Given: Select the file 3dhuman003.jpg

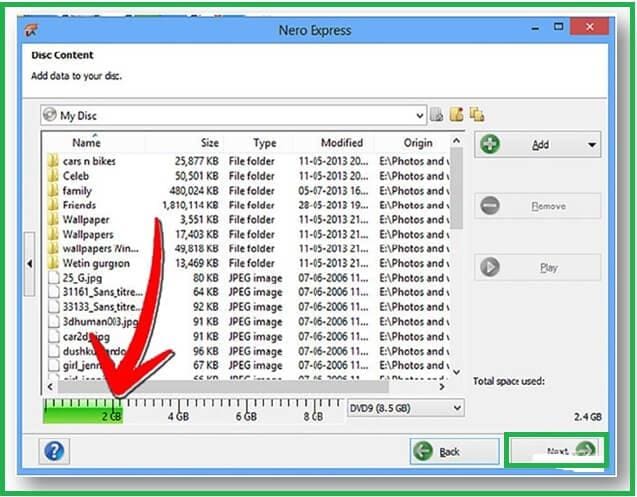Looking at the screenshot, I should [x=100, y=321].
